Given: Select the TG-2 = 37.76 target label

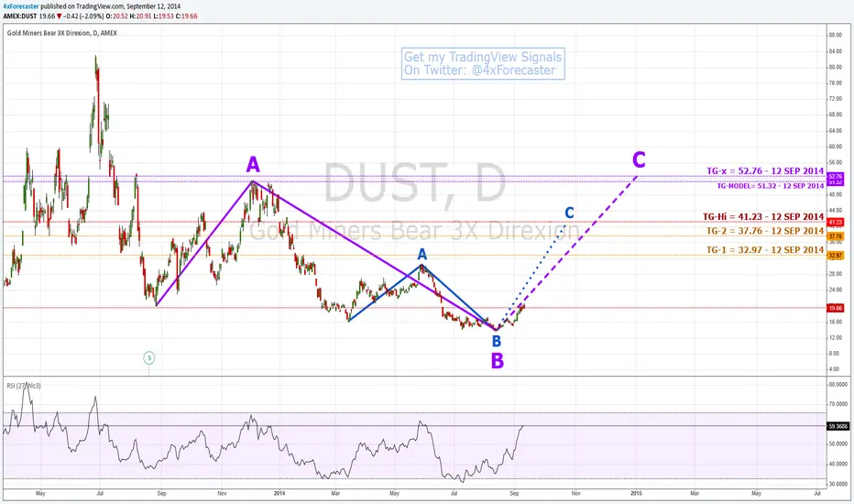Looking at the screenshot, I should pos(765,231).
